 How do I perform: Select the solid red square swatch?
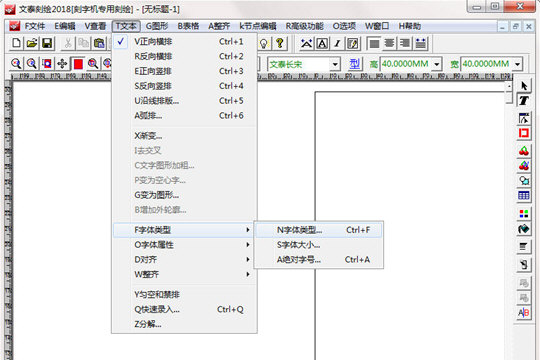(78, 64)
